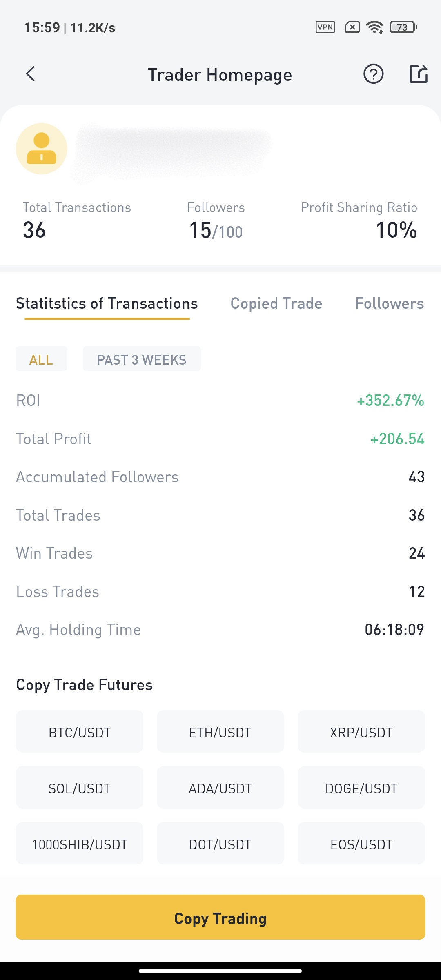The height and width of the screenshot is (980, 441).
Task: Switch to the Copied Trade tab
Action: click(x=276, y=304)
